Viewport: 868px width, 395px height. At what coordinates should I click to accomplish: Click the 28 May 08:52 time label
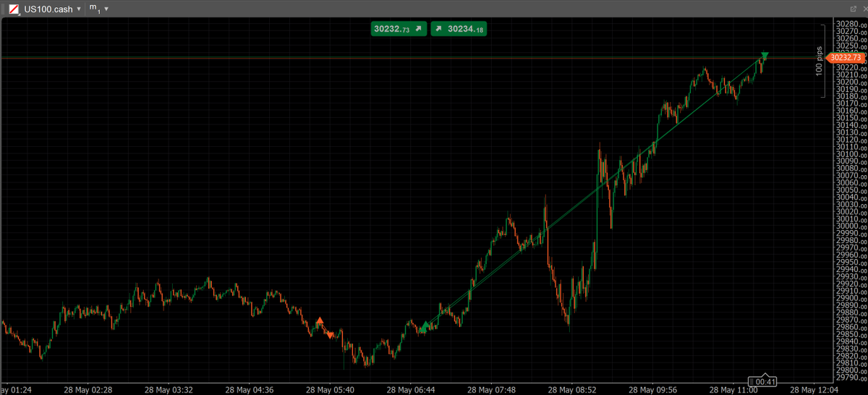coord(571,389)
